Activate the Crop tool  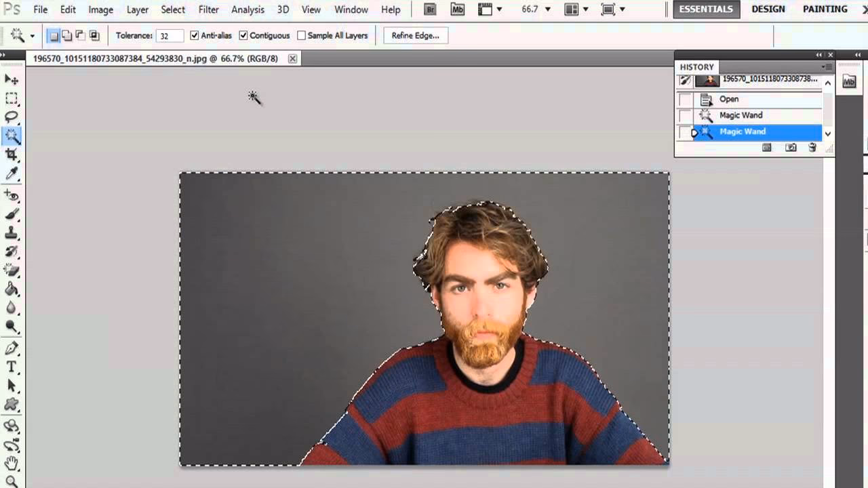pos(9,155)
